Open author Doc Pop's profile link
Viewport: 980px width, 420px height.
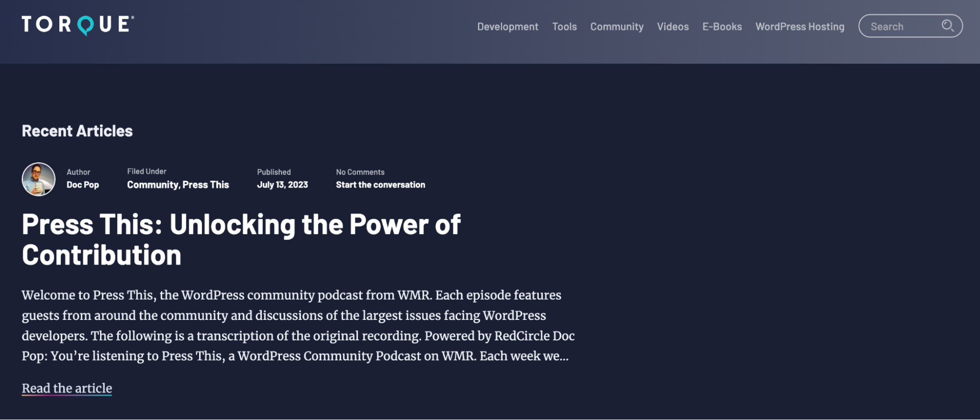point(82,185)
